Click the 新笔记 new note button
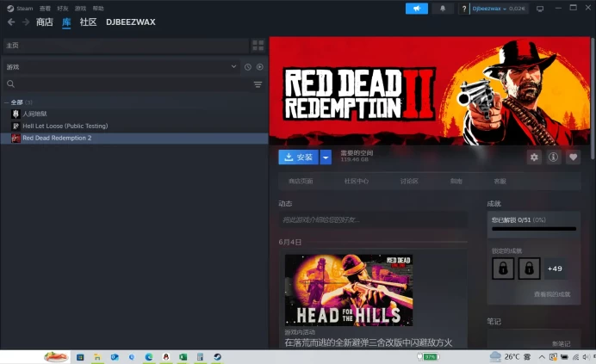The height and width of the screenshot is (364, 596). pos(561,343)
